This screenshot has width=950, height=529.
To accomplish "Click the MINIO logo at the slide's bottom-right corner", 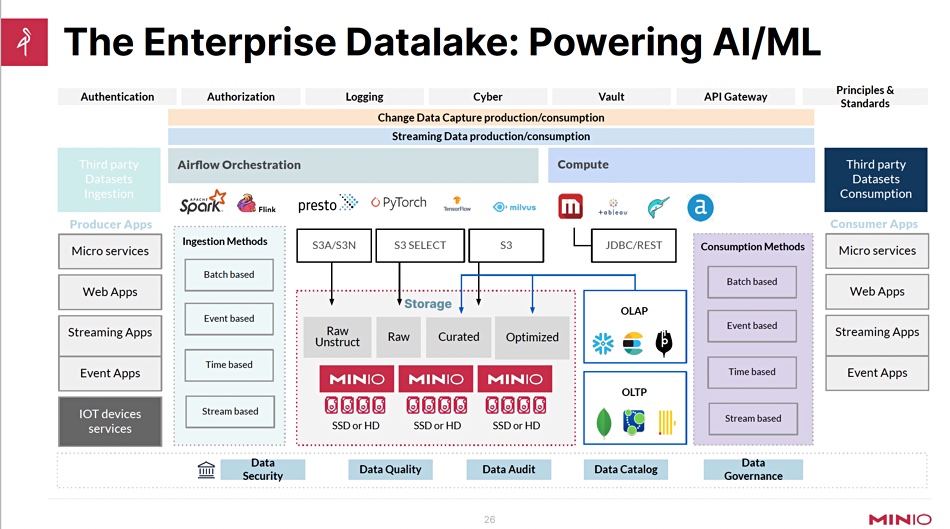I will (899, 519).
